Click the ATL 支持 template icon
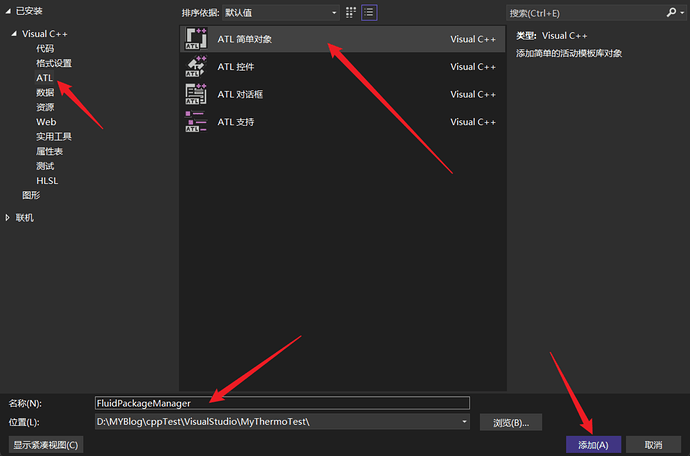This screenshot has height=456, width=690. pos(196,121)
